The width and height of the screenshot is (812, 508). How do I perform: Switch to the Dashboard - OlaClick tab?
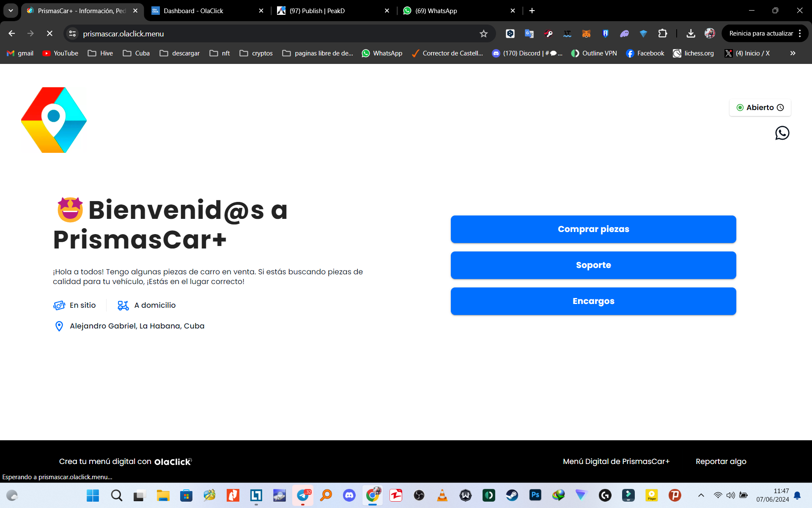click(207, 11)
